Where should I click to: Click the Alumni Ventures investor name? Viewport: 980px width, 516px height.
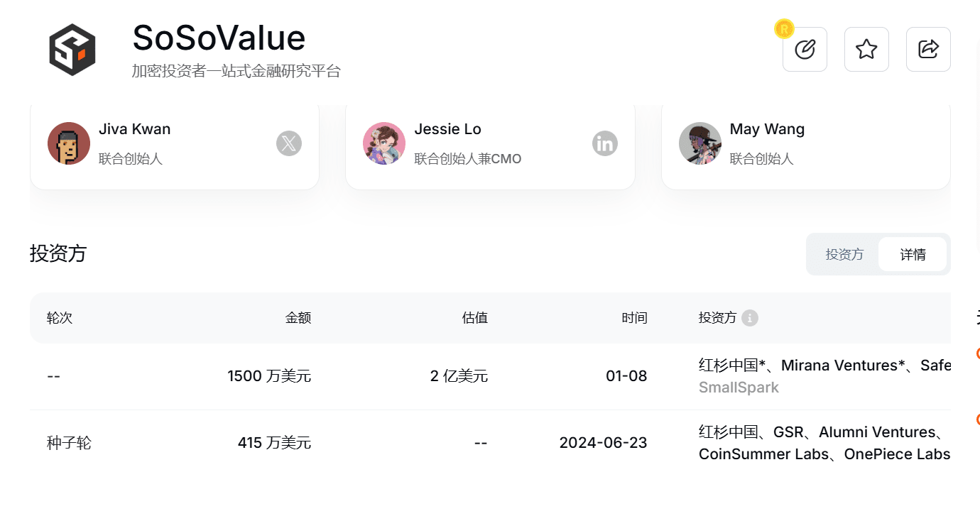[876, 432]
